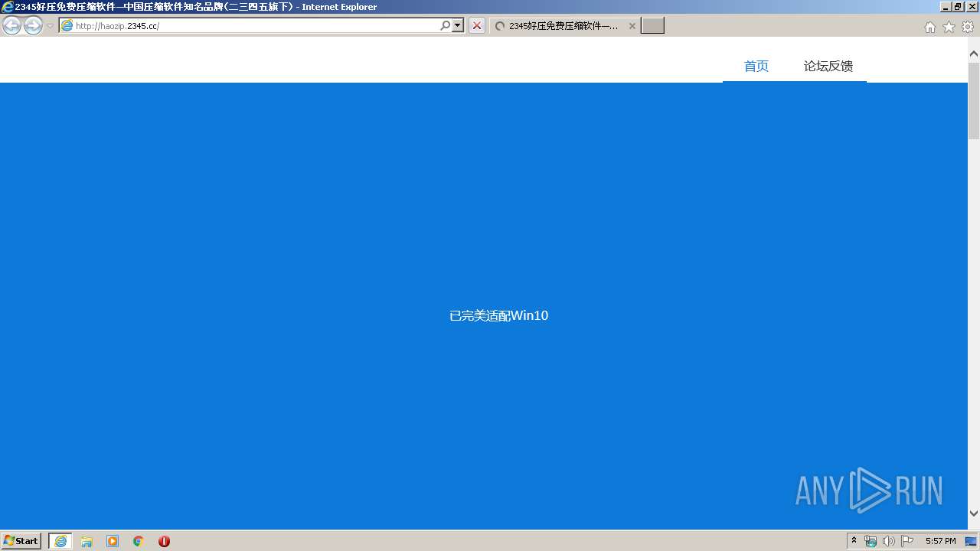980x551 pixels.
Task: Show hidden system tray icons
Action: [x=854, y=541]
